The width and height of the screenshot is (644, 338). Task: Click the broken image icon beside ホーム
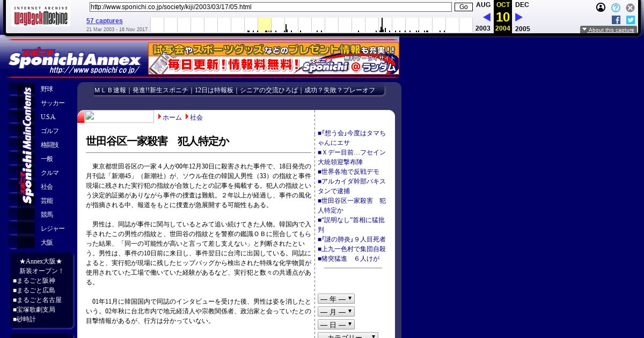coord(119,116)
